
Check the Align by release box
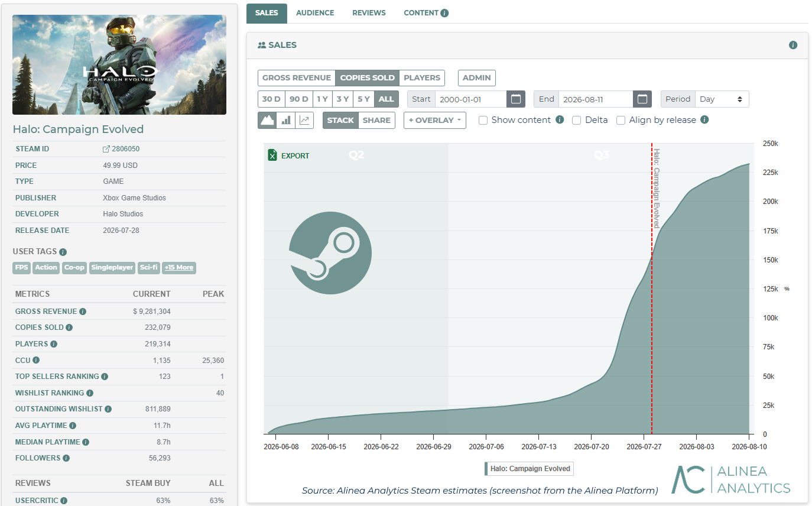tap(621, 120)
